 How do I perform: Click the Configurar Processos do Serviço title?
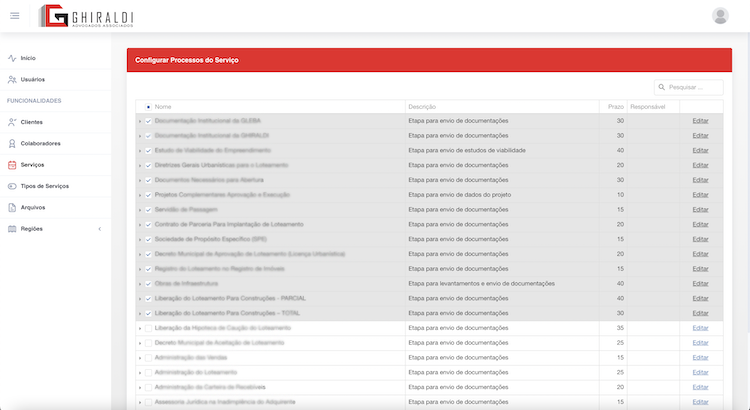pos(187,60)
